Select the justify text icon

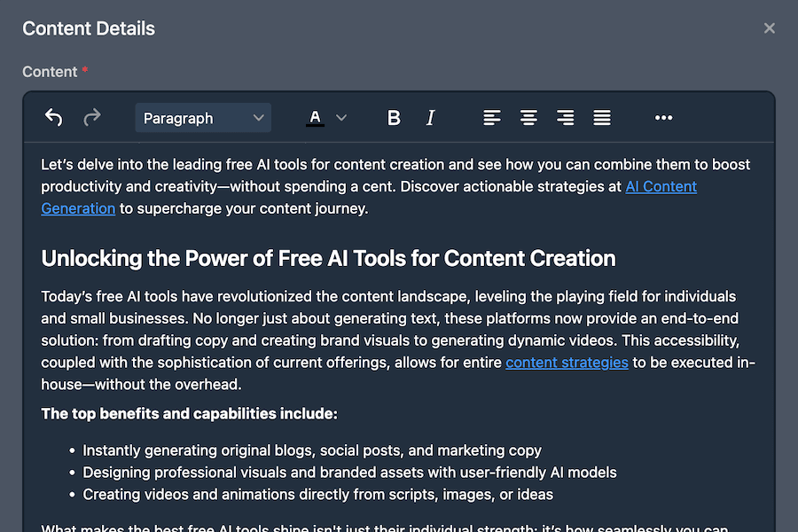[x=601, y=117]
